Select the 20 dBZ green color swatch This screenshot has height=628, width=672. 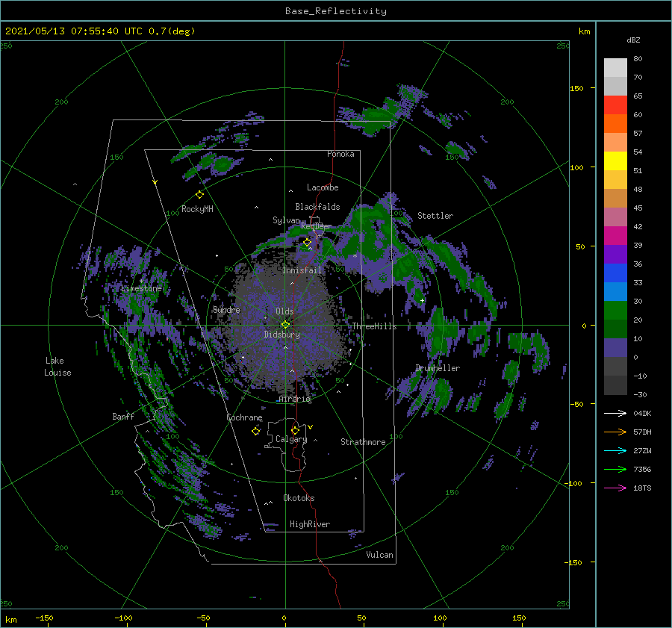coord(615,311)
